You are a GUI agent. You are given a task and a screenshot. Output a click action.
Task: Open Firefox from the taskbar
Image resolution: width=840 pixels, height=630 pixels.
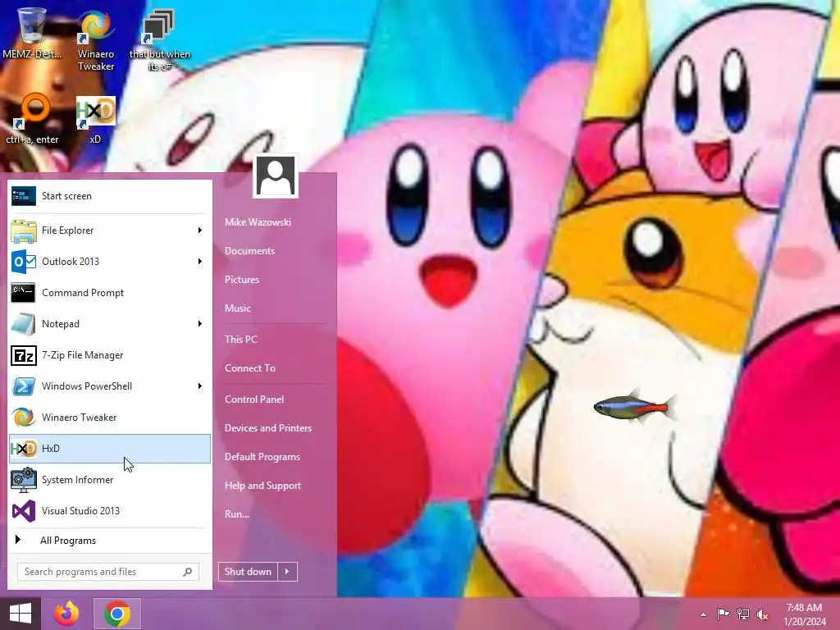67,614
